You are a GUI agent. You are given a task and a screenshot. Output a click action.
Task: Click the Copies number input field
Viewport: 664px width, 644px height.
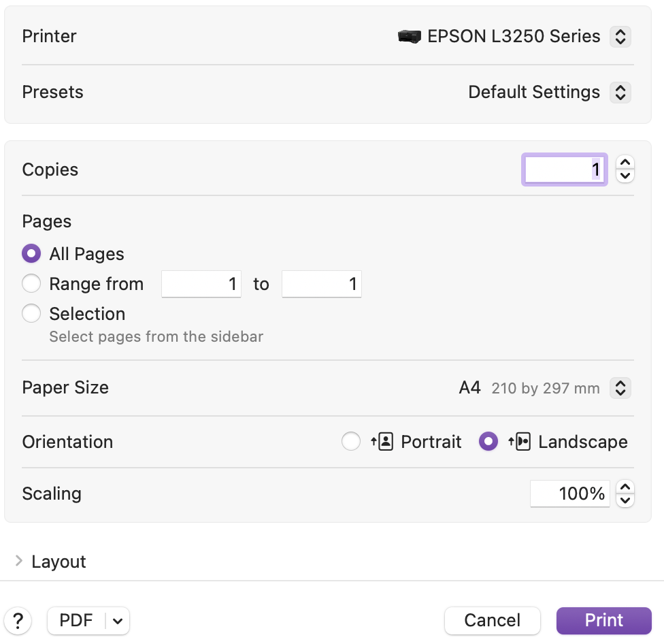point(564,170)
